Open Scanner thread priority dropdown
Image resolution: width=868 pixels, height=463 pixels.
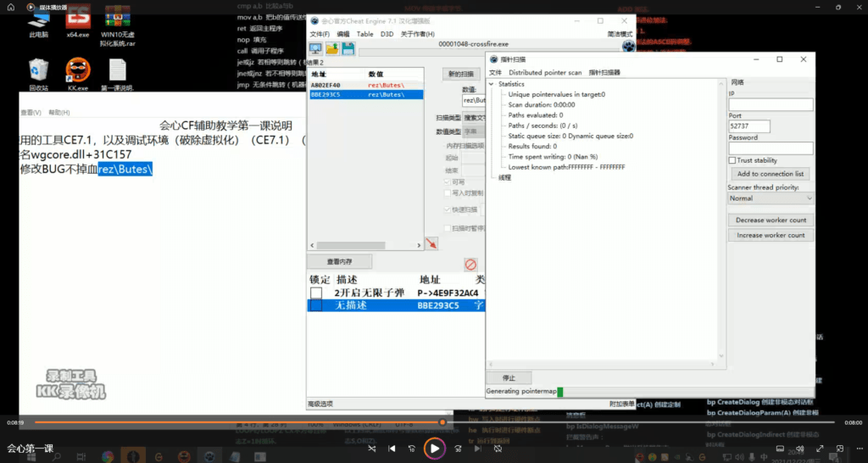click(x=770, y=198)
